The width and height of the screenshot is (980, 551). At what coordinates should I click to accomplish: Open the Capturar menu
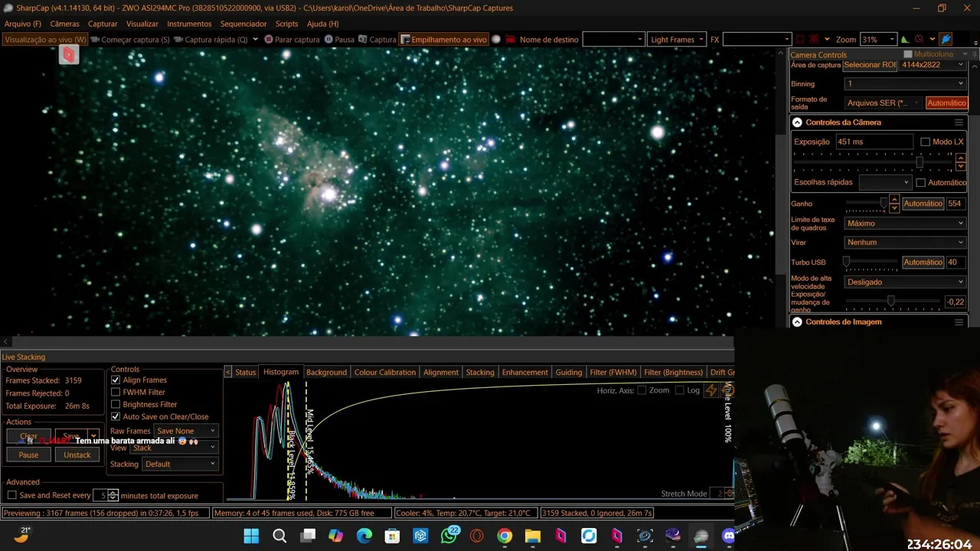coord(103,24)
